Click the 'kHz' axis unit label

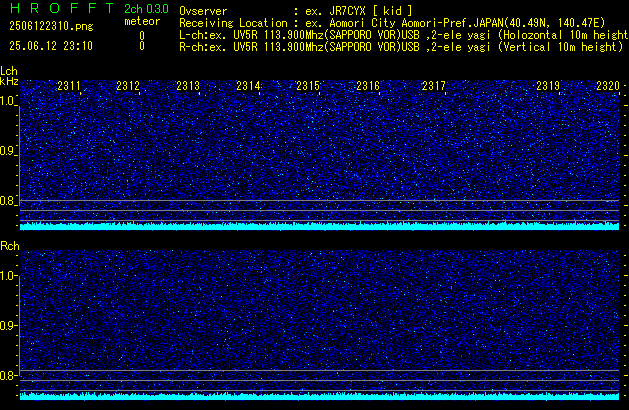click(x=9, y=81)
